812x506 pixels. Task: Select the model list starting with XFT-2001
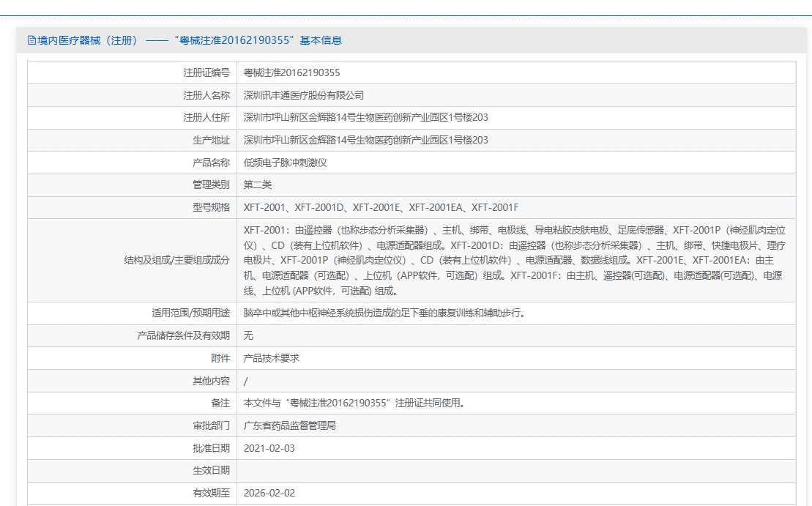click(381, 208)
